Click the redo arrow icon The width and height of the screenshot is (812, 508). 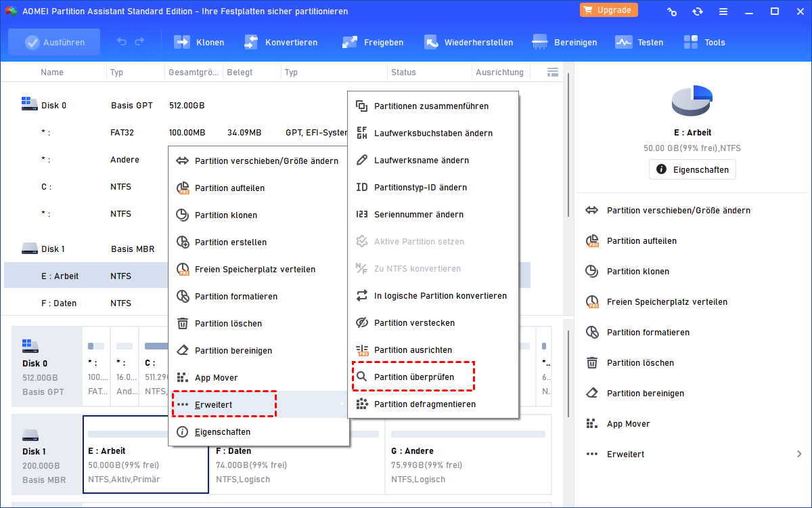click(139, 42)
